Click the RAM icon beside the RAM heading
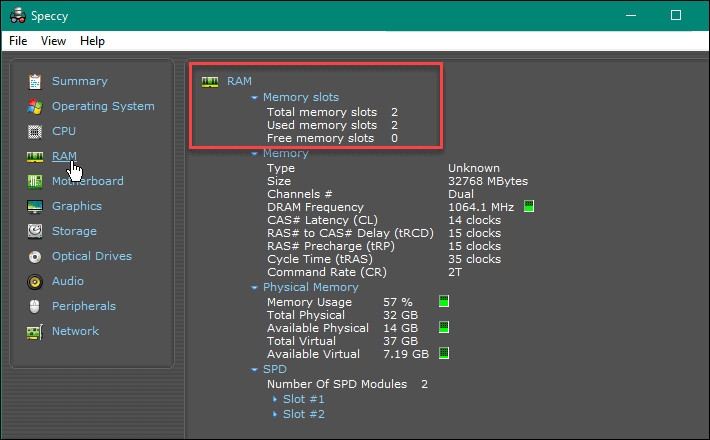 click(x=210, y=81)
